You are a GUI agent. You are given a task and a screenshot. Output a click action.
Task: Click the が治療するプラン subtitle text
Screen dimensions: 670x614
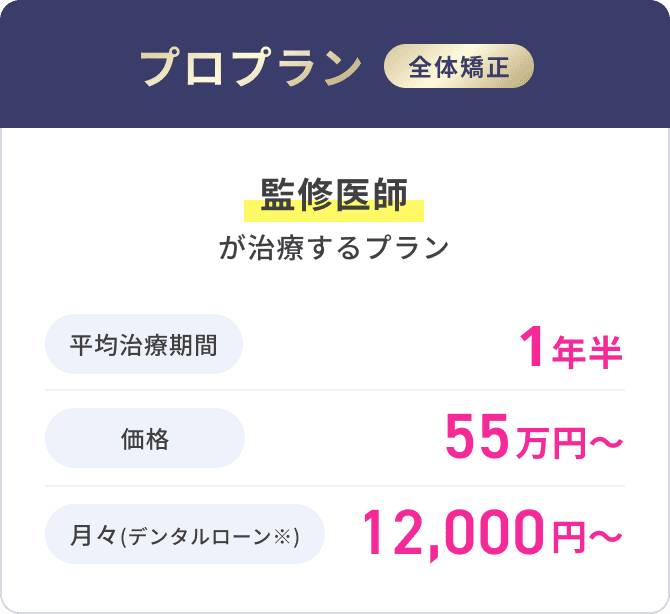[x=334, y=247]
